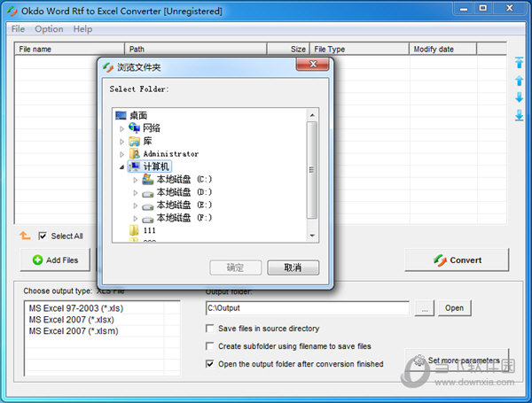The image size is (532, 403).
Task: Select 本地磁盘 (F:) tree row
Action: pyautogui.click(x=184, y=218)
